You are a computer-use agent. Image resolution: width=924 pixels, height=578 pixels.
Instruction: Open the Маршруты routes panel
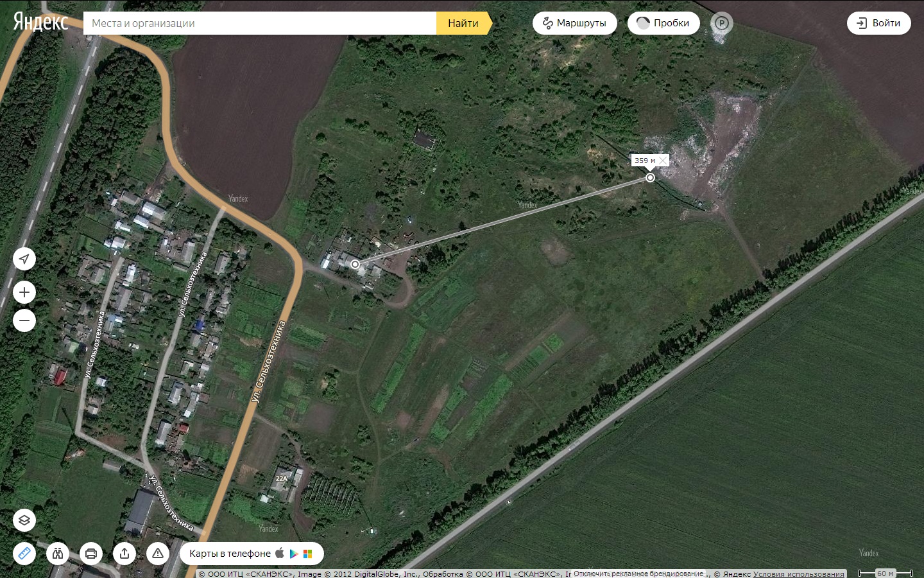tap(574, 23)
